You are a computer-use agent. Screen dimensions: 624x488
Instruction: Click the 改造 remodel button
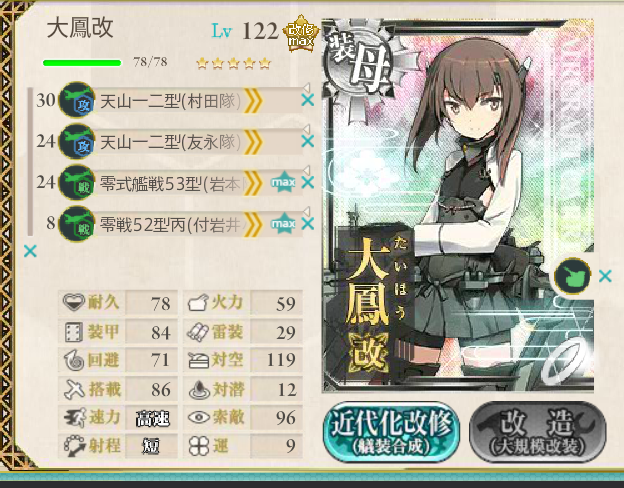(538, 431)
